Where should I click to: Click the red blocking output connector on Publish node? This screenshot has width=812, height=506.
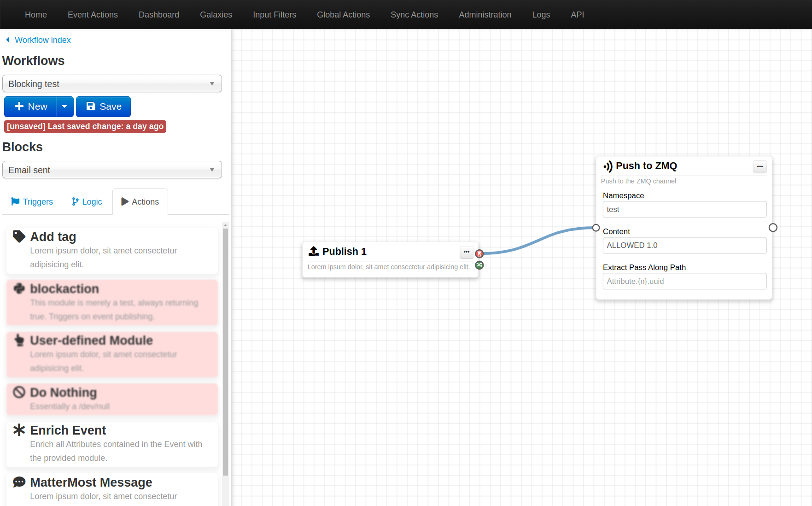479,254
